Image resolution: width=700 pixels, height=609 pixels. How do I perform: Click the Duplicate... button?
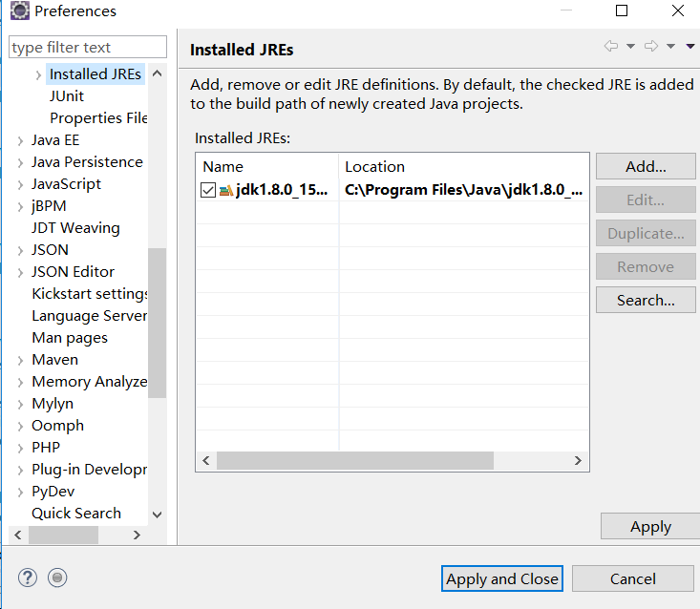click(x=646, y=233)
